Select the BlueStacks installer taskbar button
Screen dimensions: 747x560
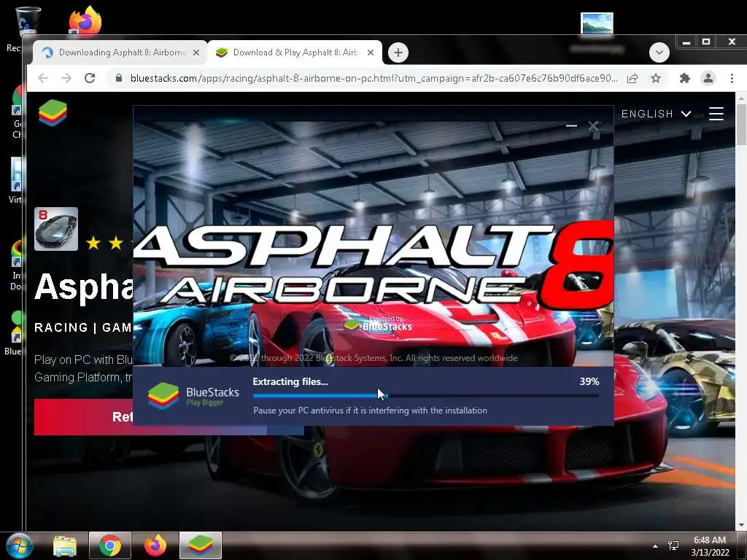[201, 545]
